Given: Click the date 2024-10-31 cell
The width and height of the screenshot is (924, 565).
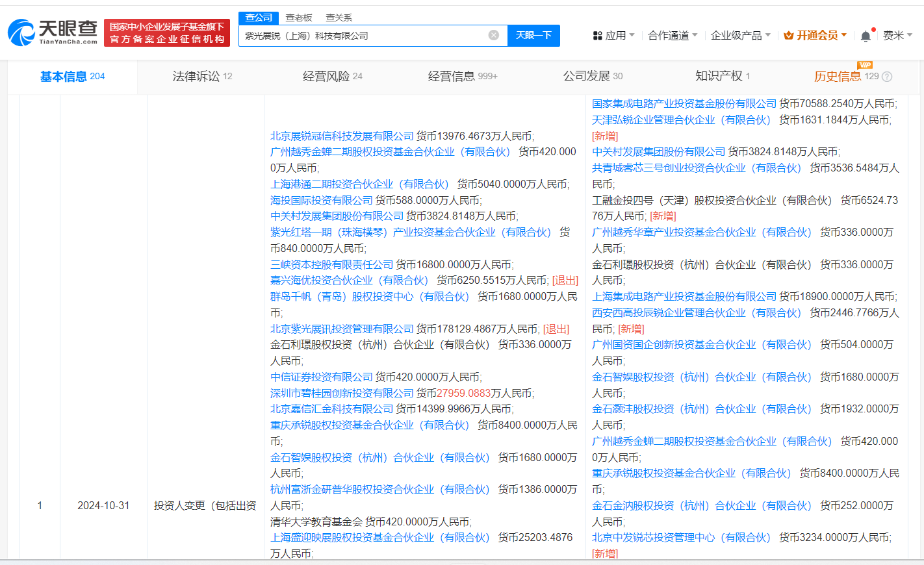Looking at the screenshot, I should [x=103, y=506].
